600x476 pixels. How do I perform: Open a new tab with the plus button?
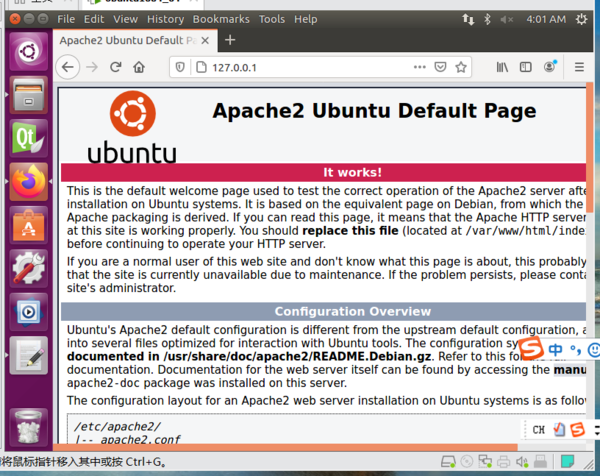click(x=230, y=40)
